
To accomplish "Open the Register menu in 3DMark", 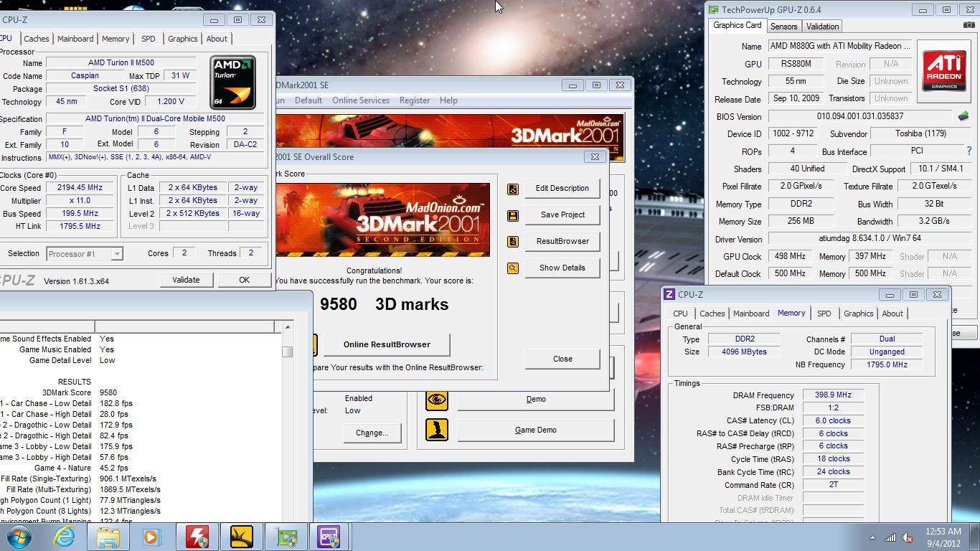I will (x=415, y=100).
